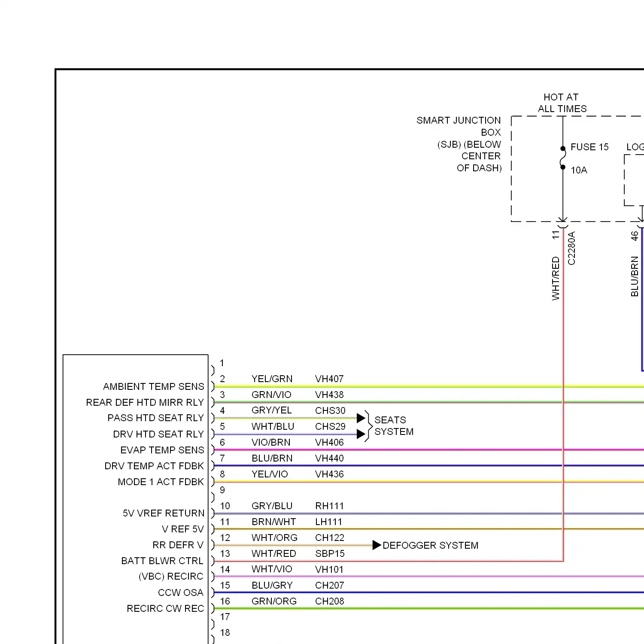Click the (VBC) RECIRC label
The width and height of the screenshot is (644, 644).
pos(171,576)
